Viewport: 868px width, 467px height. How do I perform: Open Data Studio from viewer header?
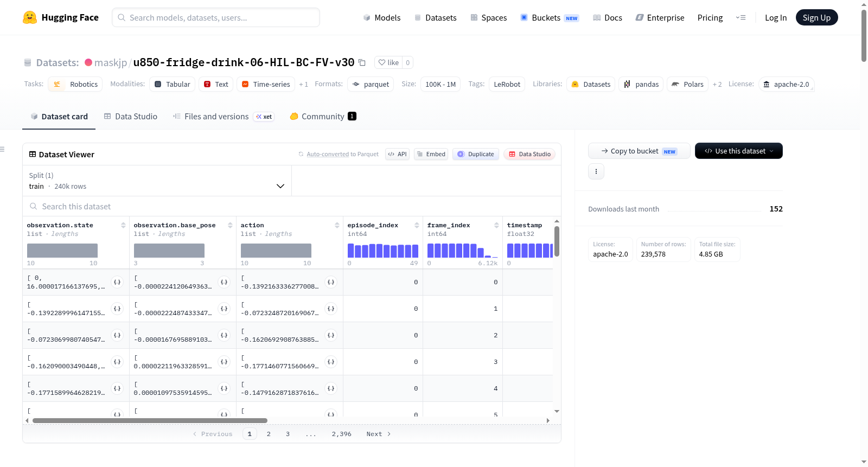coord(529,154)
